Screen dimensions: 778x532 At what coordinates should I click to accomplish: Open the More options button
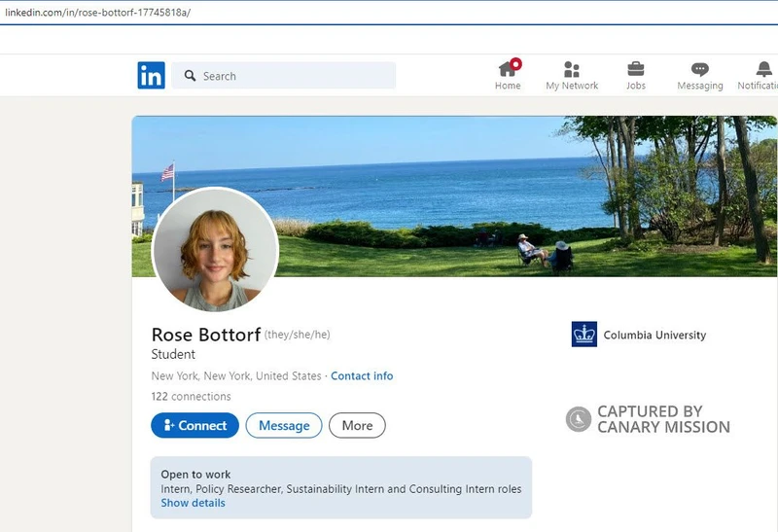tap(357, 425)
